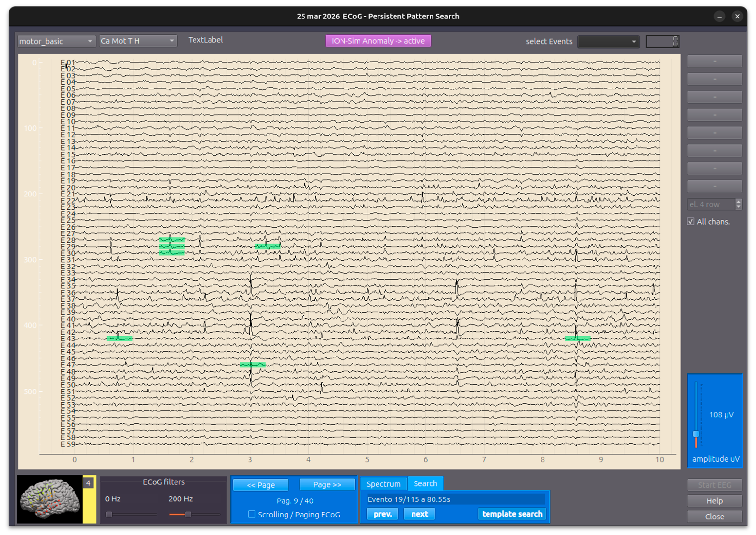Click the amplitude uV slider handle
Viewport: 756px width, 535px height.
coord(696,434)
